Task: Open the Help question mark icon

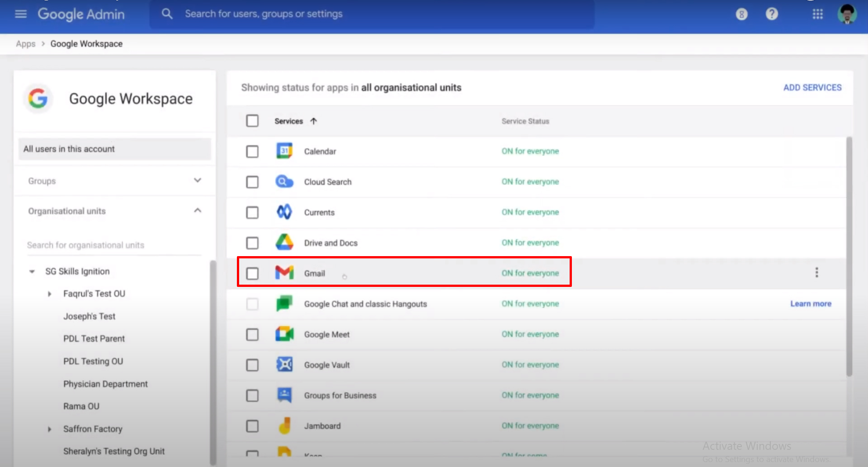Action: click(772, 14)
